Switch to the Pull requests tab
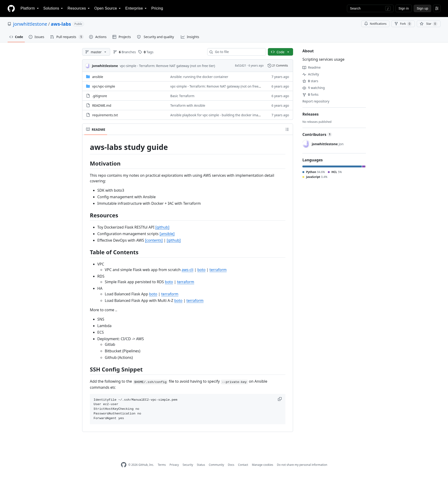This screenshot has height=477, width=448. (x=67, y=37)
